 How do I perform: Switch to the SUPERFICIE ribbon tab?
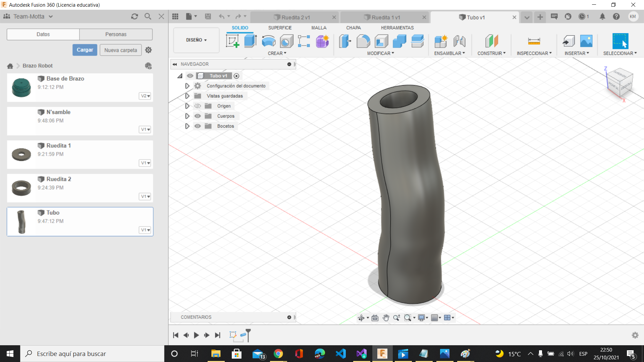coord(280,27)
